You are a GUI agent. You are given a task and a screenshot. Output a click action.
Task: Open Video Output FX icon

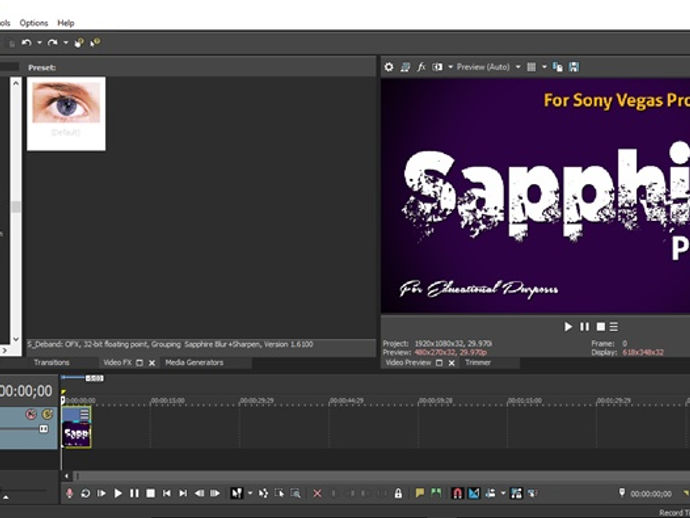click(x=421, y=67)
